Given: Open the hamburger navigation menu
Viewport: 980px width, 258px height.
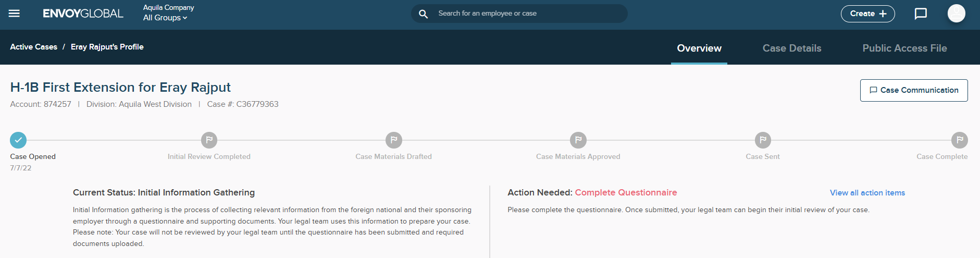Looking at the screenshot, I should coord(14,14).
